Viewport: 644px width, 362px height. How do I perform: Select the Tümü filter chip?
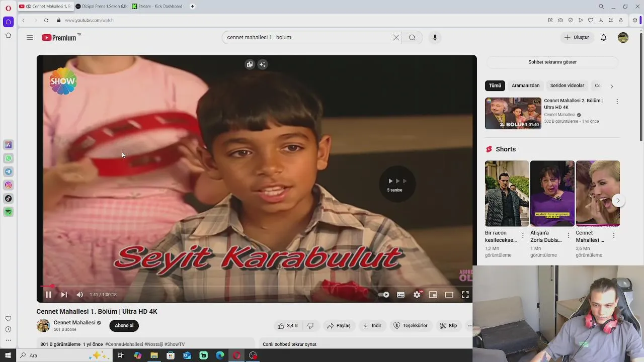[495, 85]
